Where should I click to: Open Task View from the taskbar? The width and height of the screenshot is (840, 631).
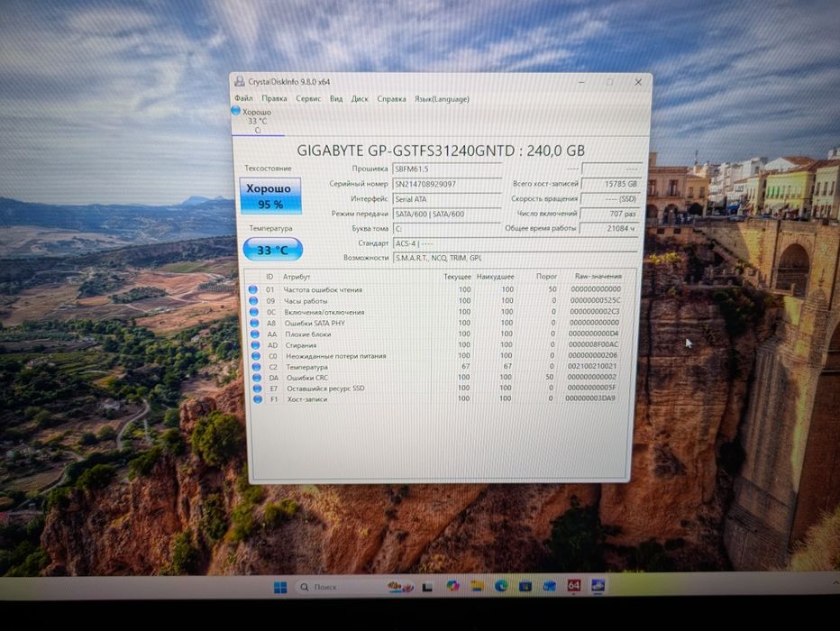pos(427,587)
